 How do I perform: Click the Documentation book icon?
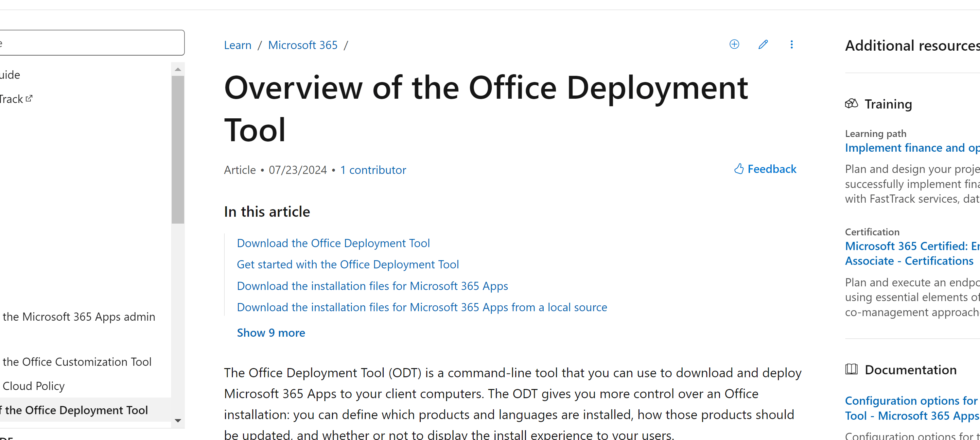[x=851, y=369]
